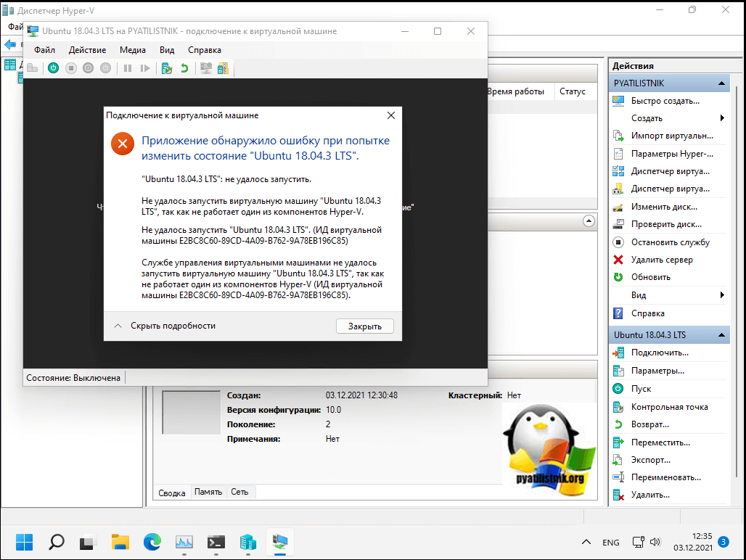Click Пуск to start Ubuntu VM
746x560 pixels.
(641, 389)
